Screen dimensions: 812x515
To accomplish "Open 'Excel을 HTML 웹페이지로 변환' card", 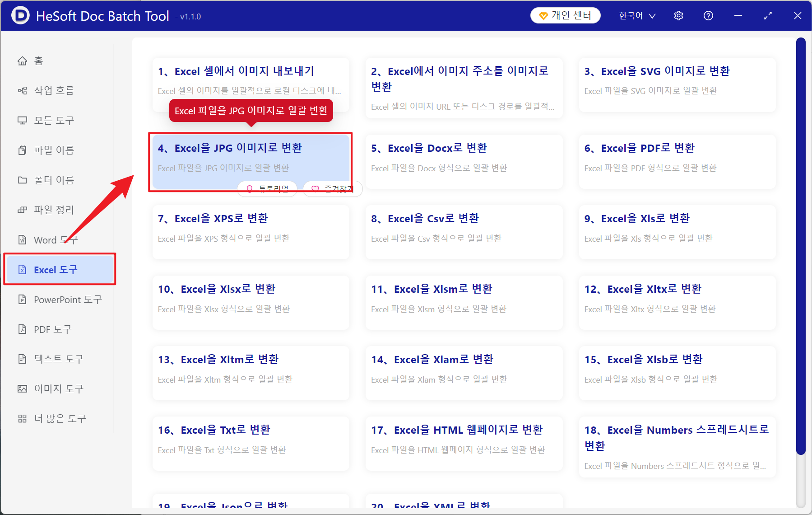I will (464, 444).
